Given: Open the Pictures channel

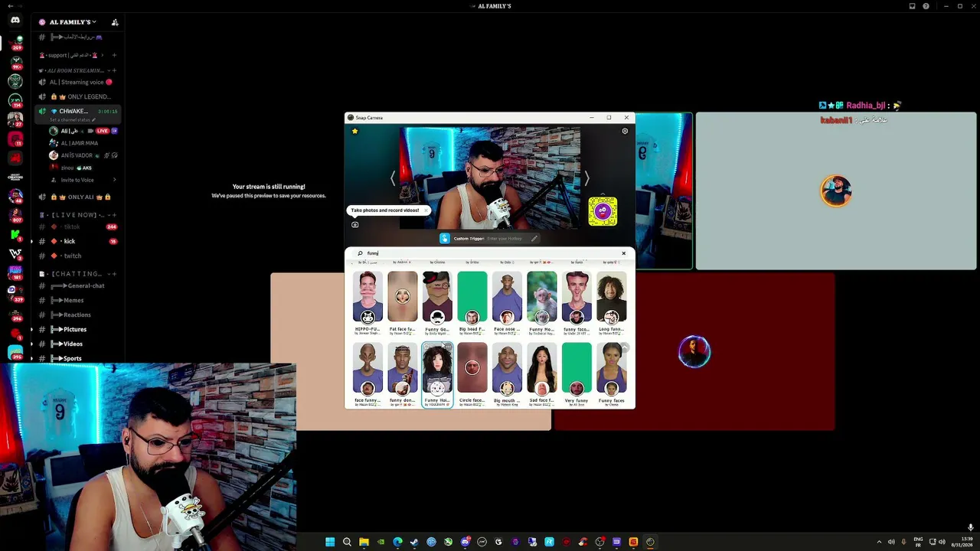Looking at the screenshot, I should 78,329.
